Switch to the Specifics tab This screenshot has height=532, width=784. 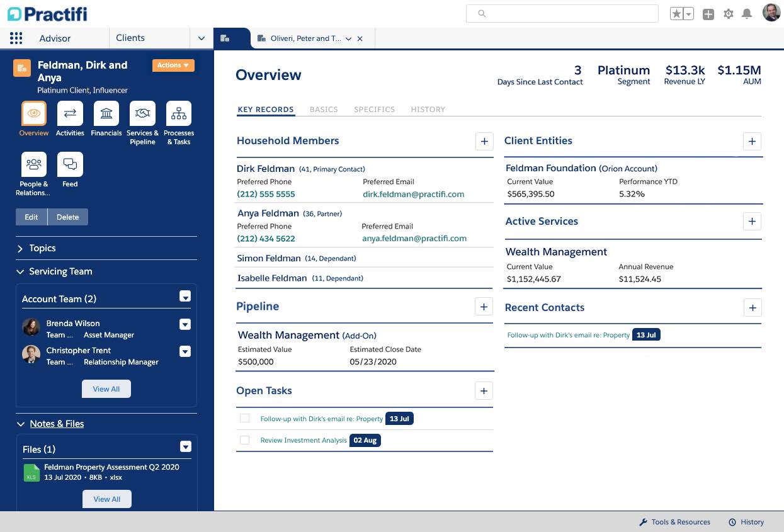(375, 110)
